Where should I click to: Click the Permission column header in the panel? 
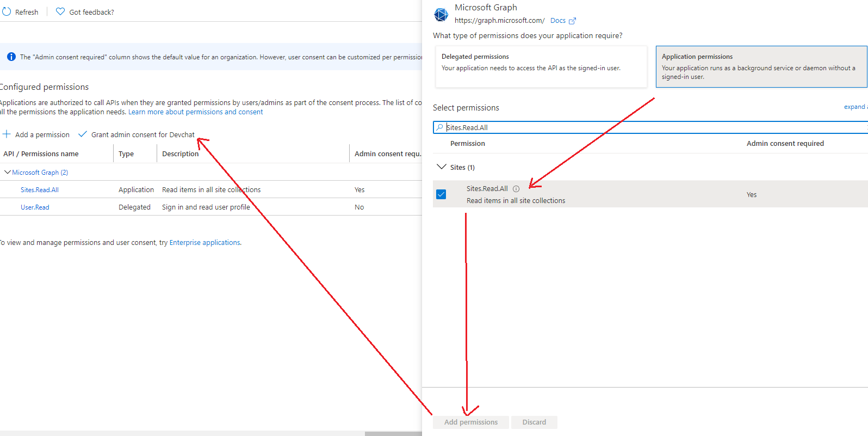[468, 144]
